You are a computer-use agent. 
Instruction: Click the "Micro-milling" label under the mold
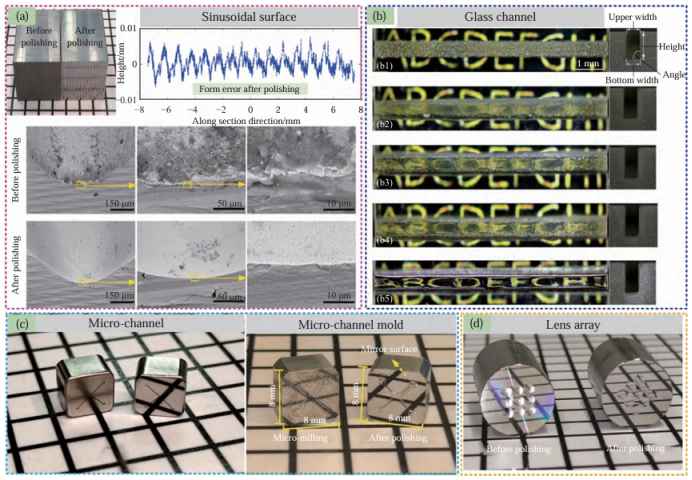coord(302,437)
